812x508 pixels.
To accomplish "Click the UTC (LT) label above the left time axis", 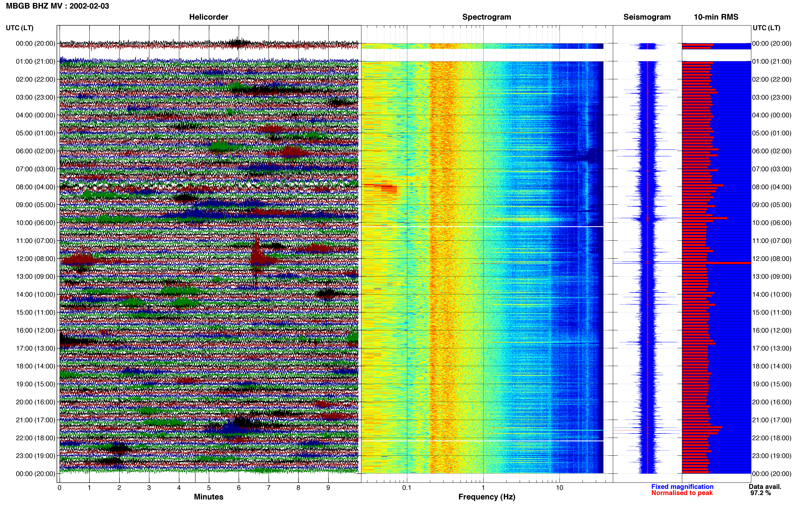I will pos(20,28).
